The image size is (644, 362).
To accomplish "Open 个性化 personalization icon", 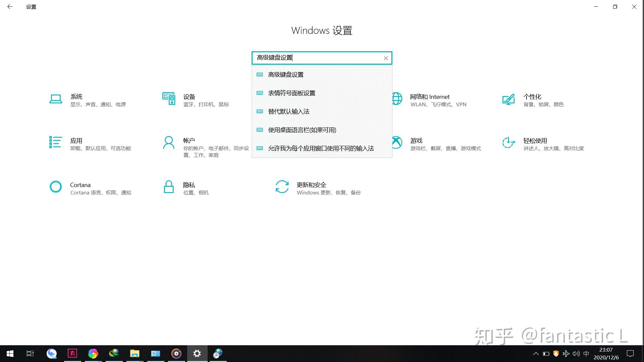I will [508, 99].
